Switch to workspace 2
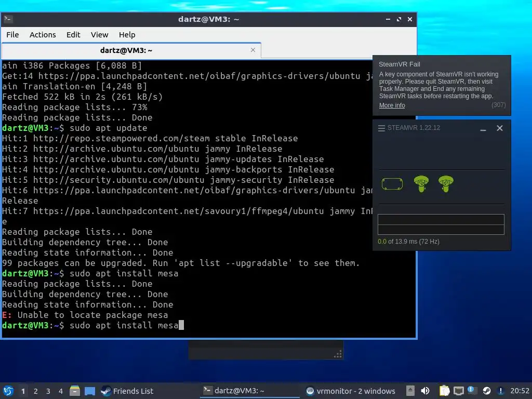The width and height of the screenshot is (532, 399). pyautogui.click(x=36, y=391)
